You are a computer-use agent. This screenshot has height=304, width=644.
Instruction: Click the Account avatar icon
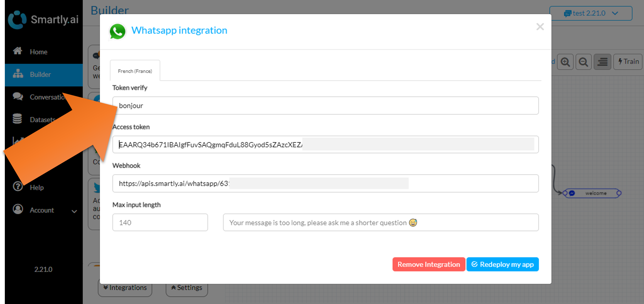(18, 209)
